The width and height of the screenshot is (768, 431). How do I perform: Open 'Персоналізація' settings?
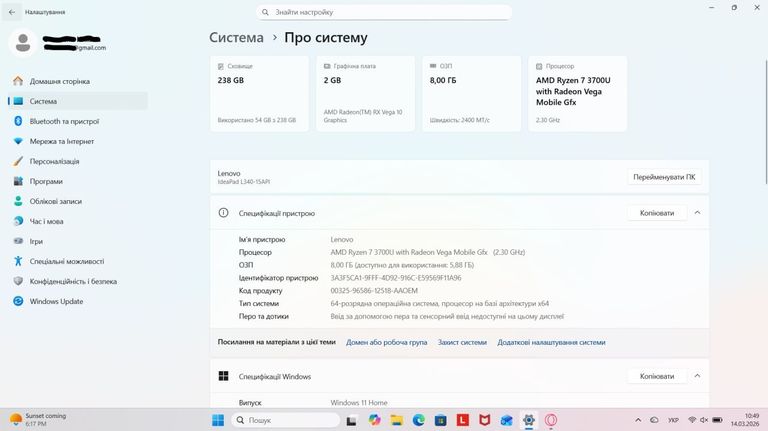[x=77, y=162]
